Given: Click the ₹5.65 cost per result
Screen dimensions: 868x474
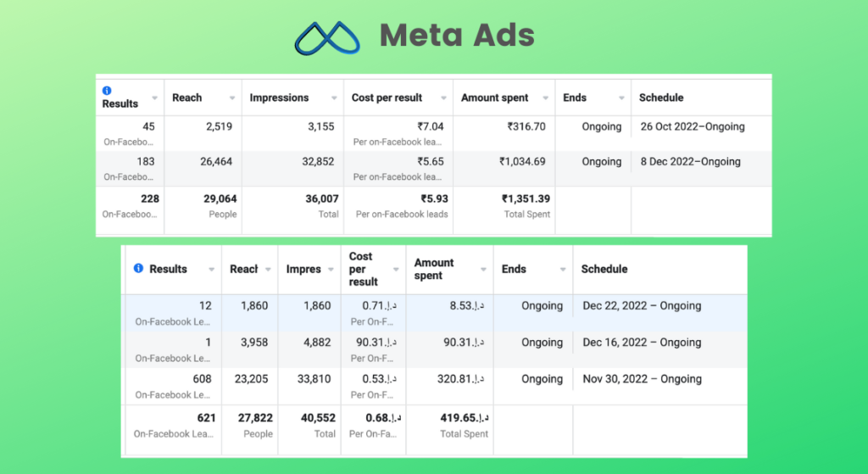Looking at the screenshot, I should (x=430, y=162).
